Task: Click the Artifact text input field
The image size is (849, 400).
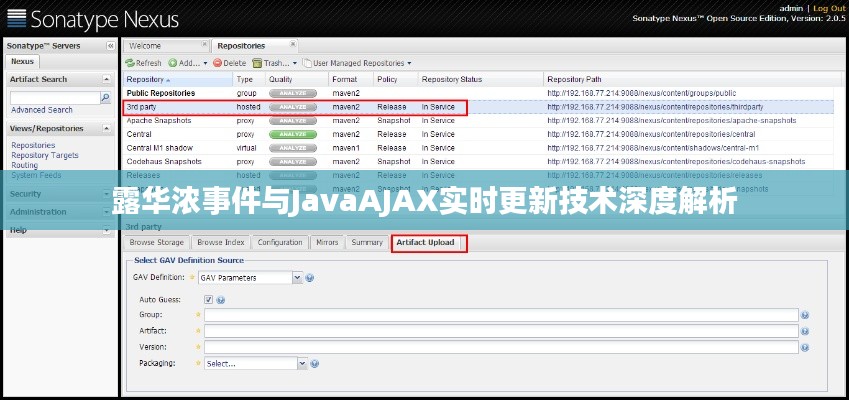Action: [x=500, y=331]
